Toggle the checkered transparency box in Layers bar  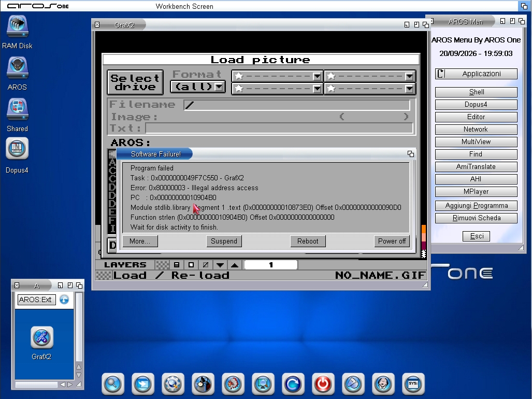click(x=162, y=265)
